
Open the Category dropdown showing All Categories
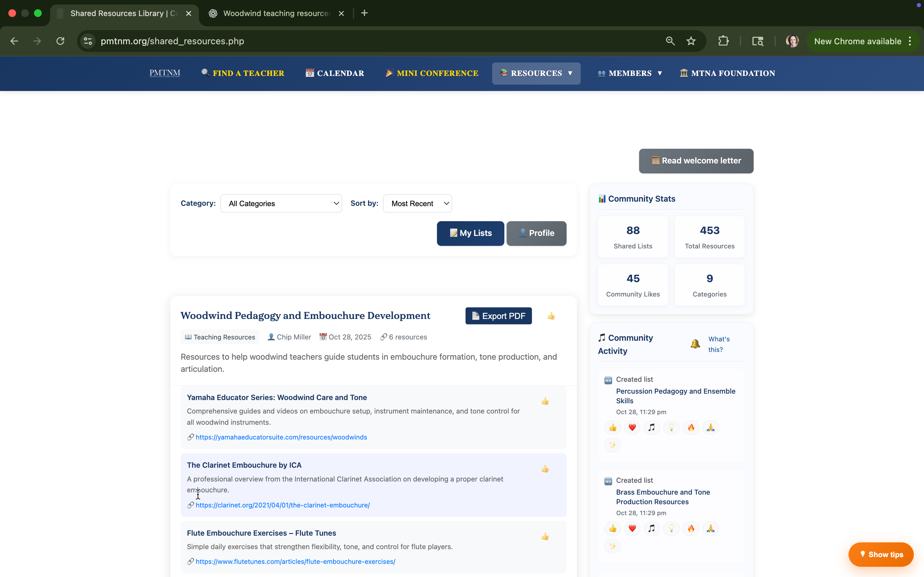281,204
